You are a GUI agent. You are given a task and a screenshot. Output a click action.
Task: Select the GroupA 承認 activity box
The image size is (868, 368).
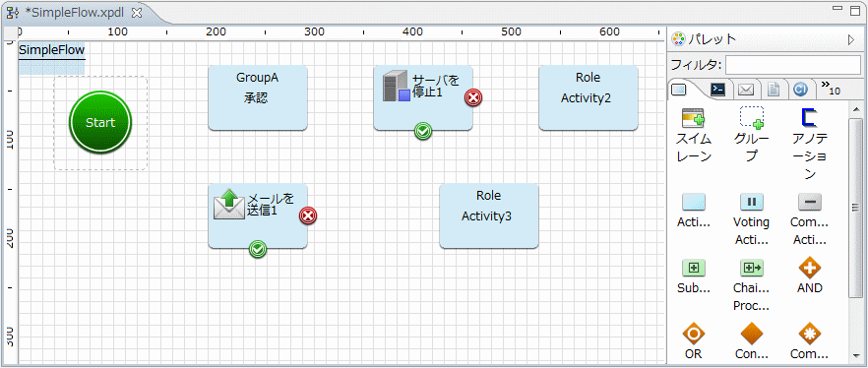pyautogui.click(x=258, y=98)
